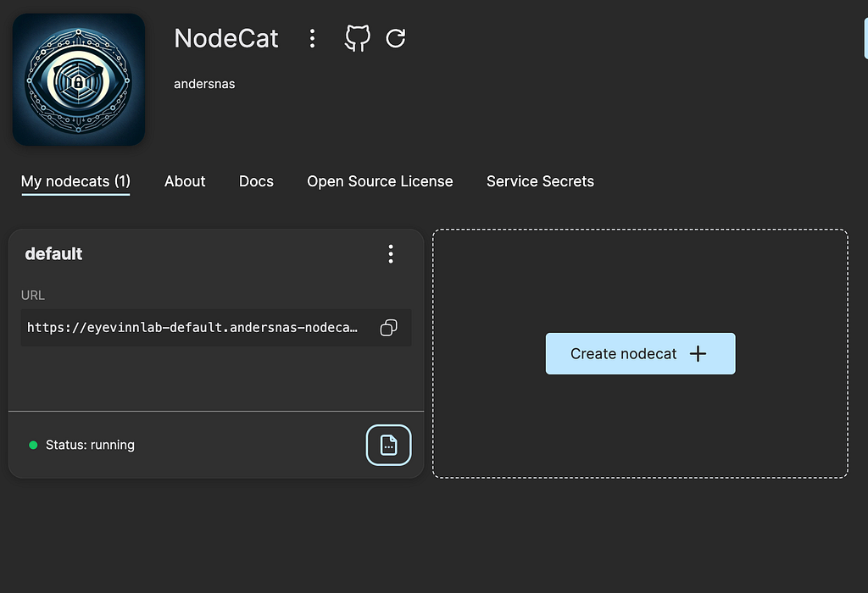This screenshot has height=593, width=868.
Task: Open the Docs tab
Action: 256,181
